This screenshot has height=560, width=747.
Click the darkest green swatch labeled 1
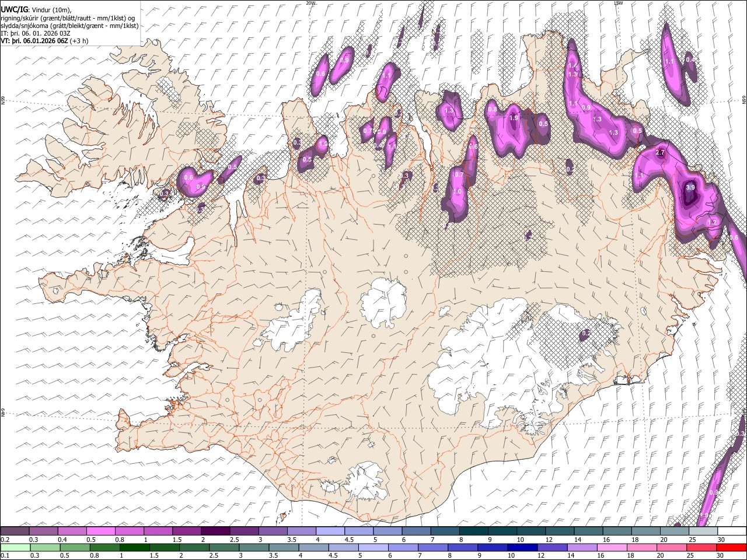134,547
